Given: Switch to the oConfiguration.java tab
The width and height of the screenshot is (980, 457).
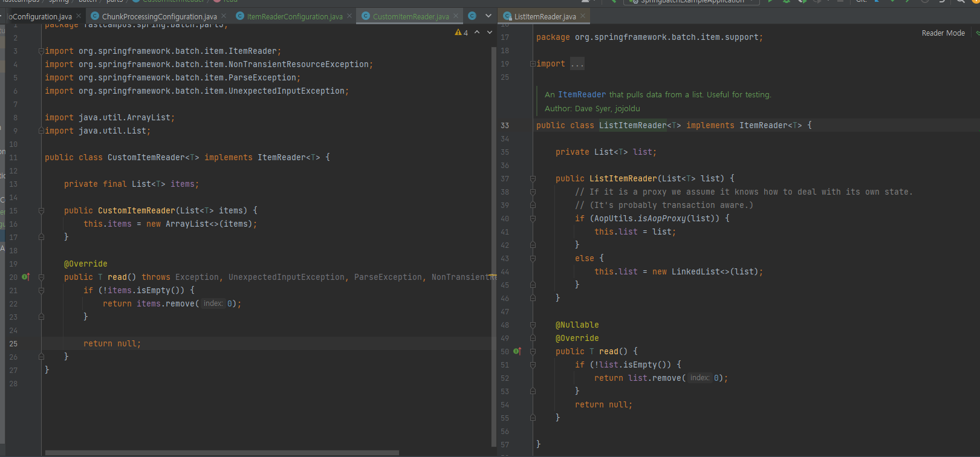Looking at the screenshot, I should pyautogui.click(x=40, y=16).
